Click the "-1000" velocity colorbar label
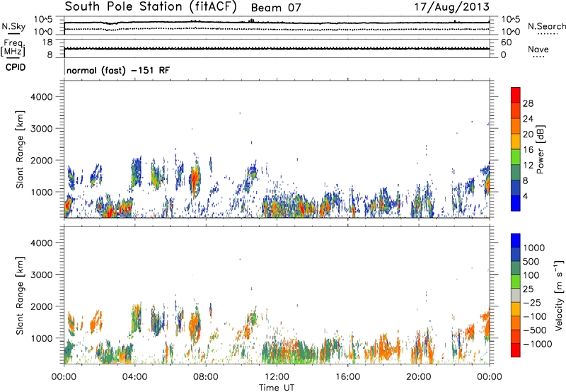566x392 pixels. 538,344
